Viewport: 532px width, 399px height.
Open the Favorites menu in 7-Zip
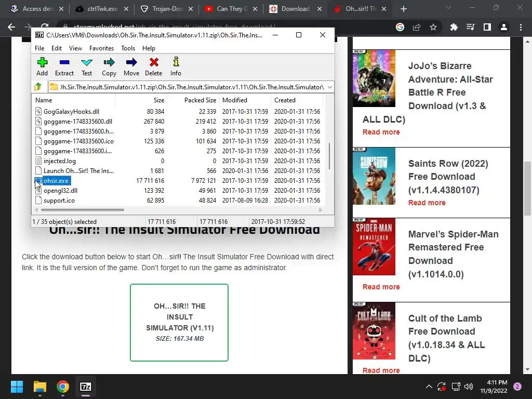coord(101,48)
